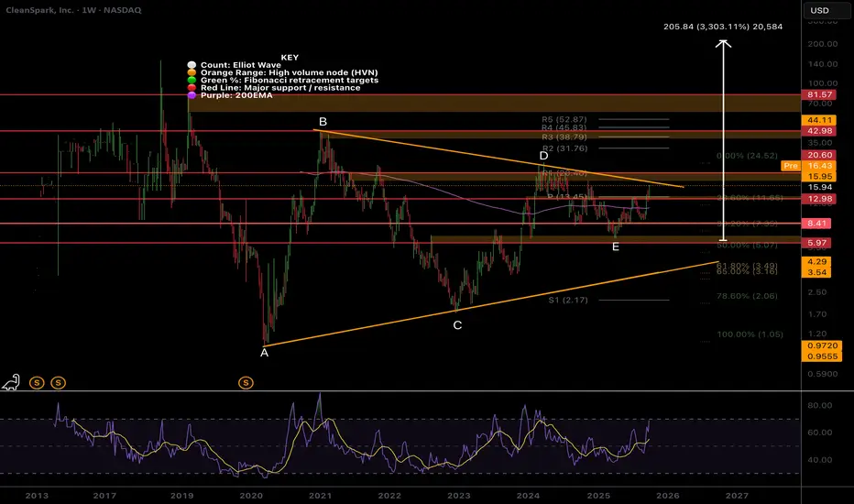Click the 0.9720 orange price label
The width and height of the screenshot is (854, 504).
pyautogui.click(x=822, y=346)
